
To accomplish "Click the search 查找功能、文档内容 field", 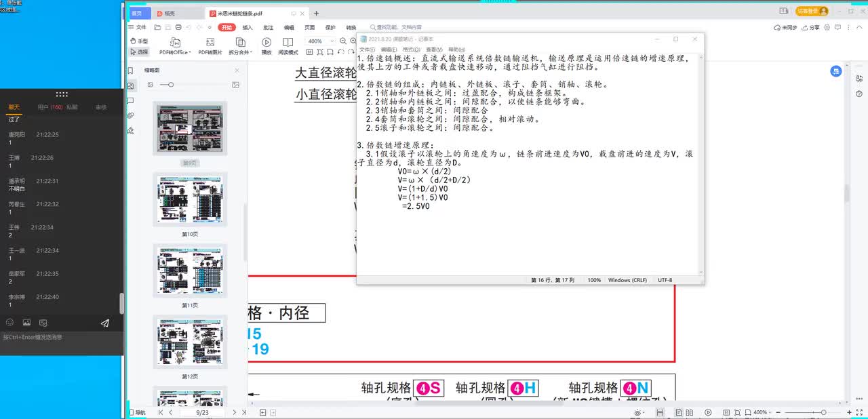I will (397, 27).
